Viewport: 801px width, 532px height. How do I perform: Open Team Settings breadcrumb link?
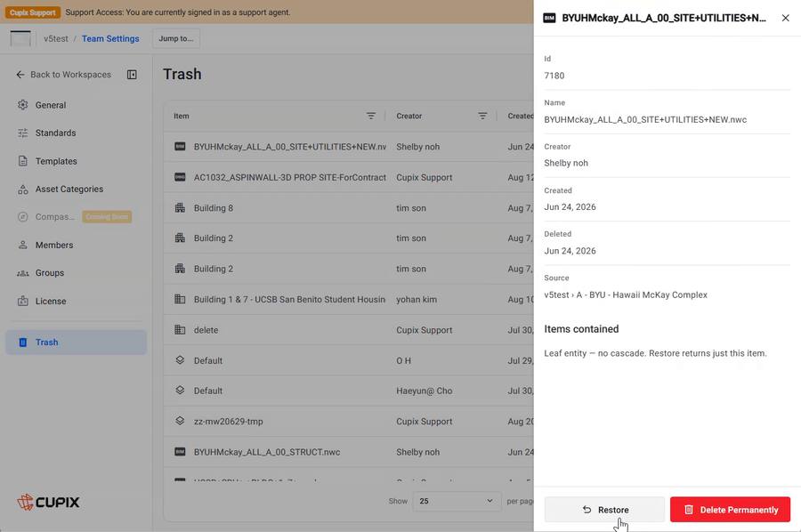tap(110, 39)
